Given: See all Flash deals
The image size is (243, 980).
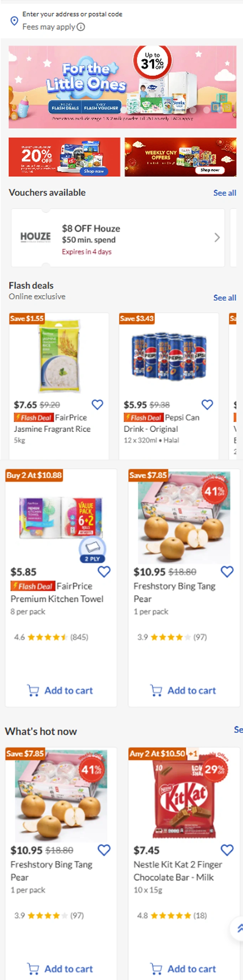Looking at the screenshot, I should click(224, 297).
